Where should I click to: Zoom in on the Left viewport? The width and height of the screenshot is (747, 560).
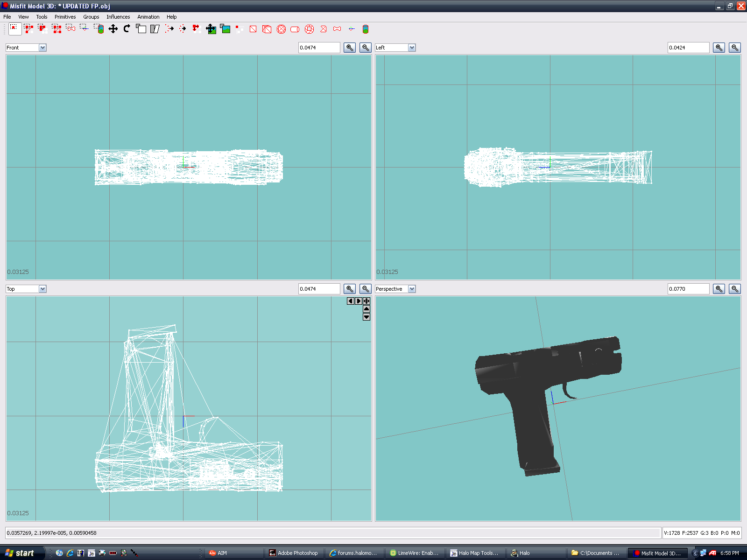(x=719, y=48)
